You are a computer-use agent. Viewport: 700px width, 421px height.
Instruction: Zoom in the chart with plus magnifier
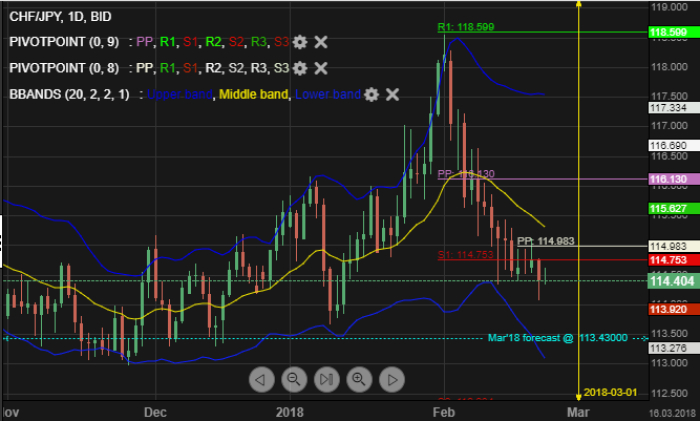(x=359, y=379)
